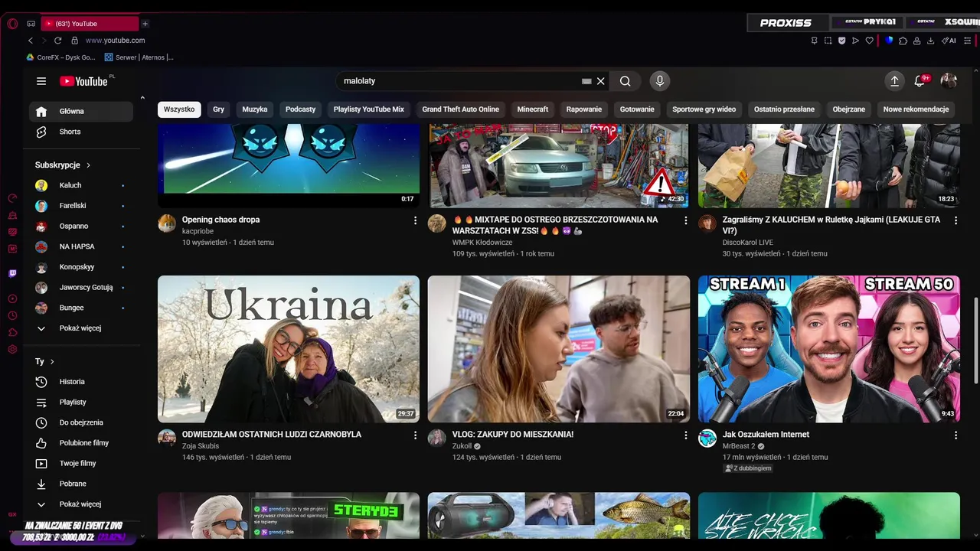
Task: Open the GX Corner gamepad icon
Action: click(31, 24)
